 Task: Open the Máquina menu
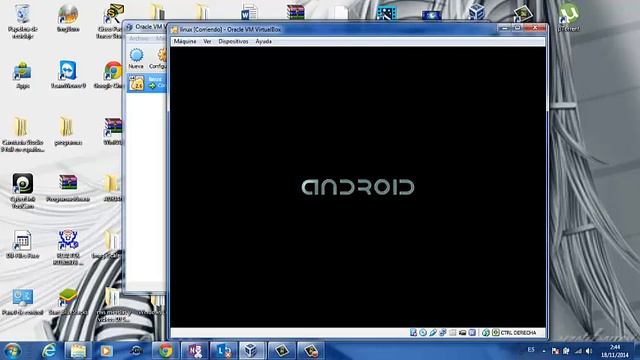point(185,41)
